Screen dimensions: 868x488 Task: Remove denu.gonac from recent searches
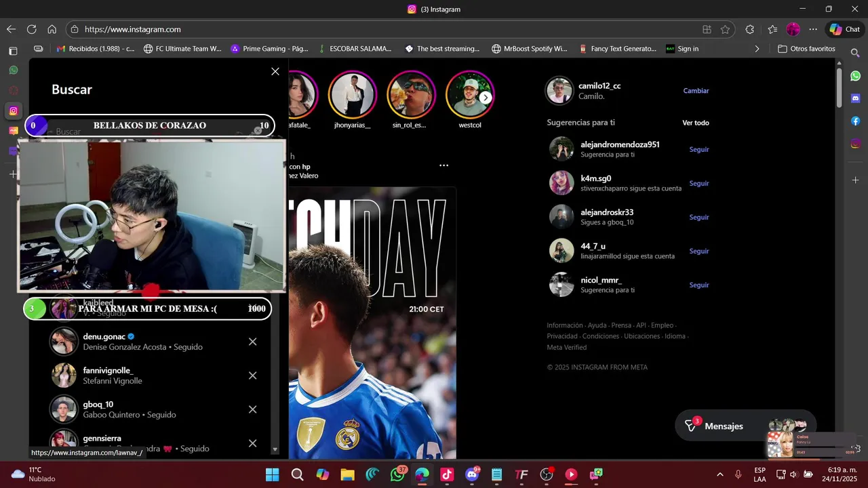[x=252, y=342]
